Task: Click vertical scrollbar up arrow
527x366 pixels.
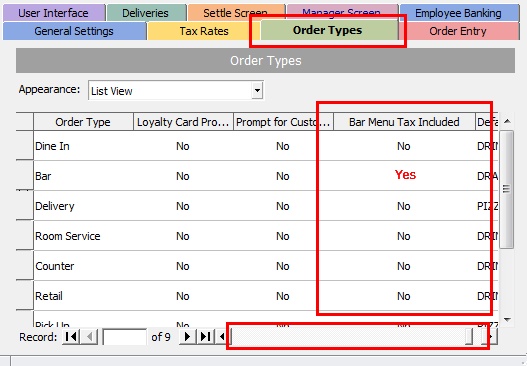Action: coord(507,121)
